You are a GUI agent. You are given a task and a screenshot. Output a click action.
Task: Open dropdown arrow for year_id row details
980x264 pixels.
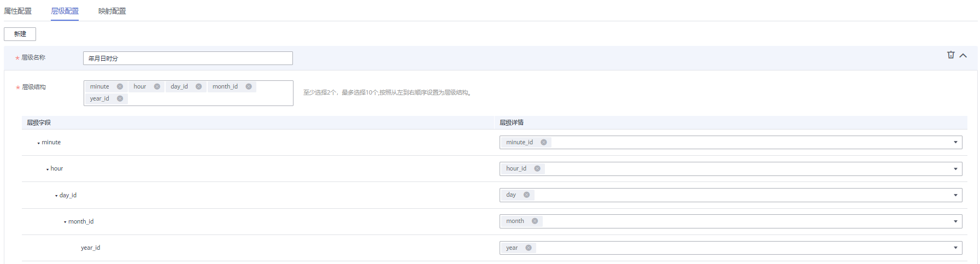point(955,248)
